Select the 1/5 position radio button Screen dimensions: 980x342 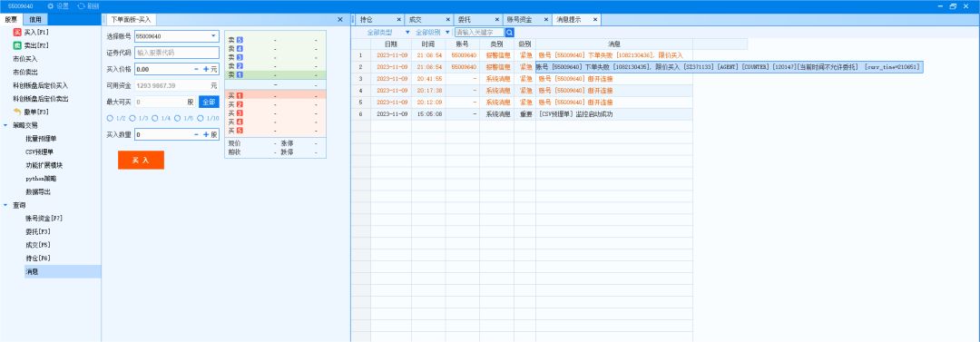pos(178,118)
